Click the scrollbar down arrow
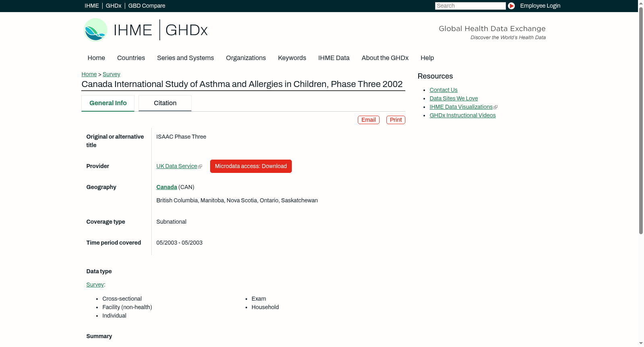Screen dimensions: 644x347 [x=641, y=343]
